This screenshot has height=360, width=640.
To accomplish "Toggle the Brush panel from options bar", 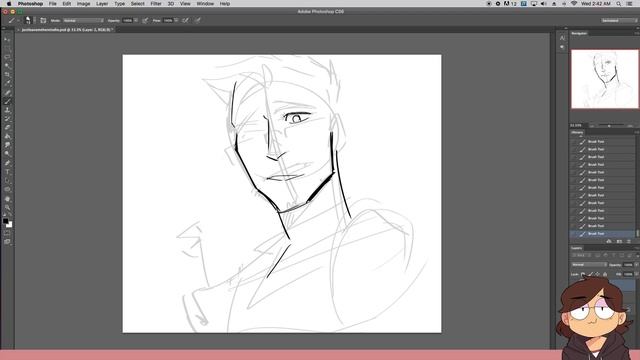I will 43,20.
